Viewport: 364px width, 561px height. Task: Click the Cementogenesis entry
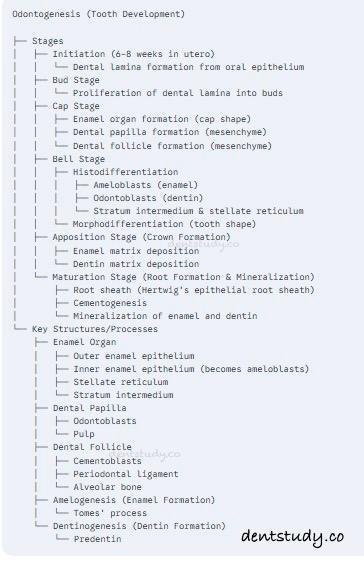[110, 303]
